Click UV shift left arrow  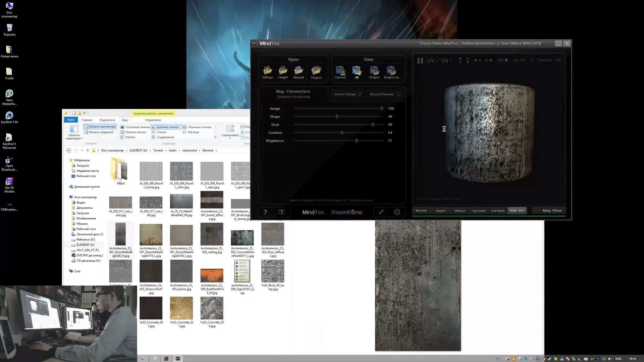click(x=478, y=60)
